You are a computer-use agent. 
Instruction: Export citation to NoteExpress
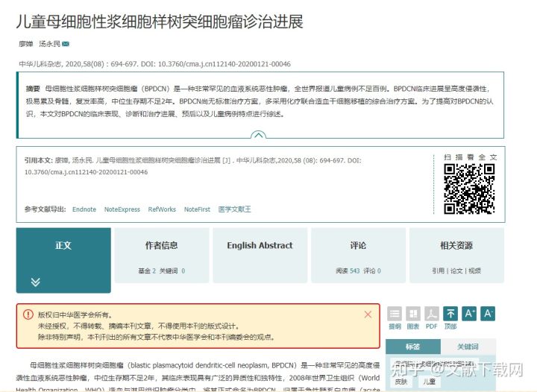(122, 209)
